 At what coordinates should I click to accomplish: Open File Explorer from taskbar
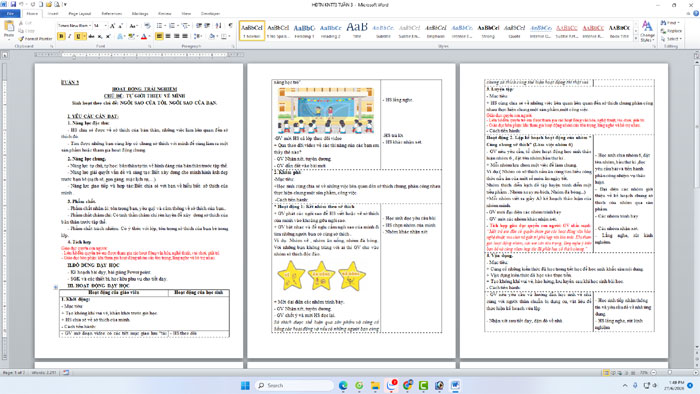[375, 386]
